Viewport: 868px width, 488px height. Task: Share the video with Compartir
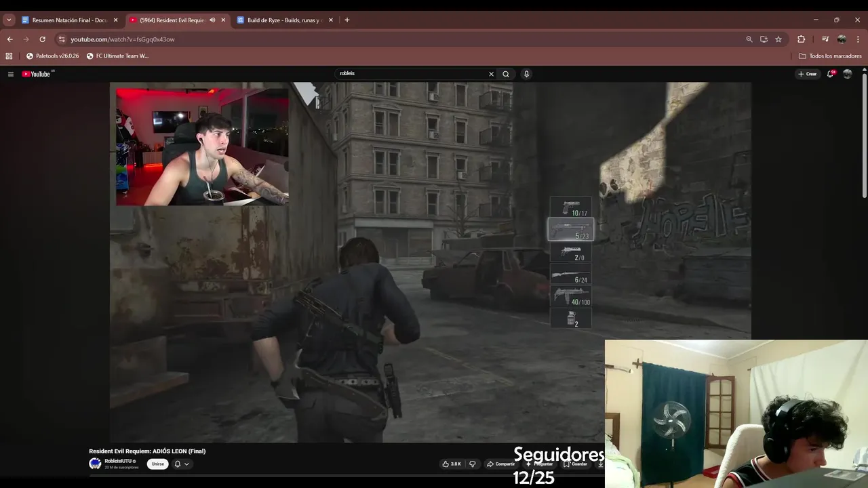coord(501,464)
